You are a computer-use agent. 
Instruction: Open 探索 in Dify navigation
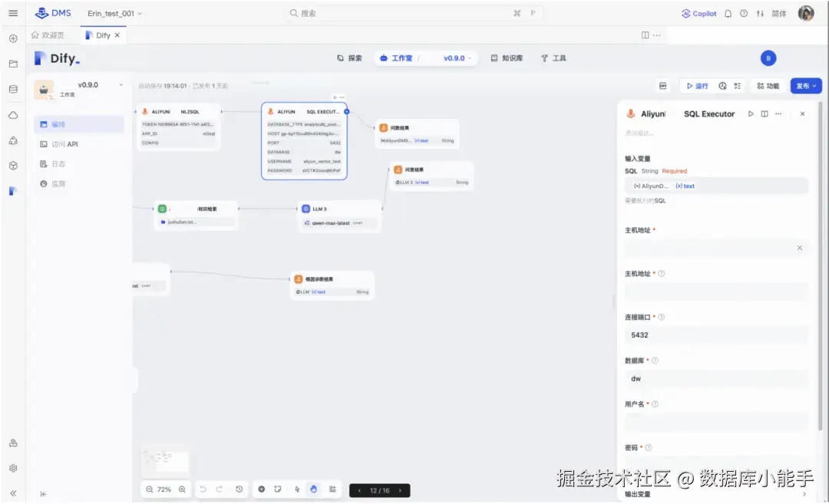pos(349,58)
